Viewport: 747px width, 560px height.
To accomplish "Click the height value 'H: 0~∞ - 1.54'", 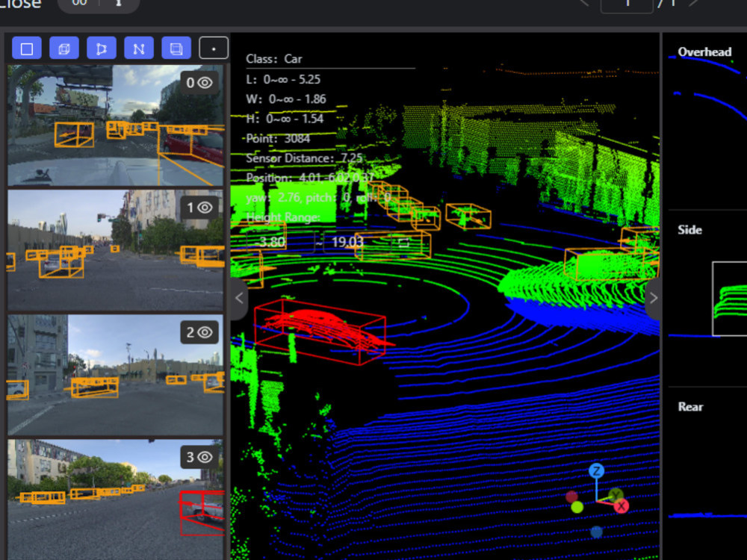I will tap(285, 119).
